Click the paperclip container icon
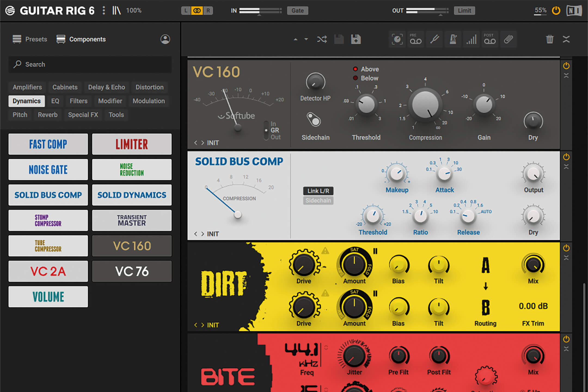 click(508, 39)
